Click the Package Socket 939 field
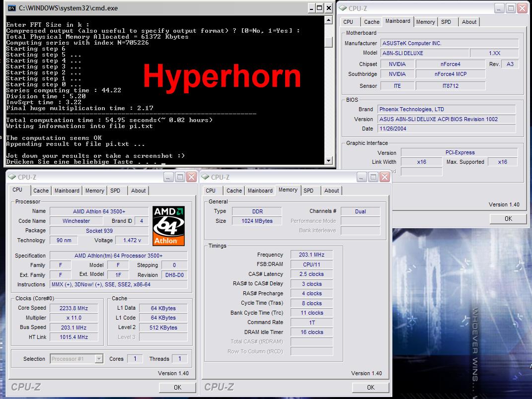This screenshot has height=399, width=532. coord(99,231)
